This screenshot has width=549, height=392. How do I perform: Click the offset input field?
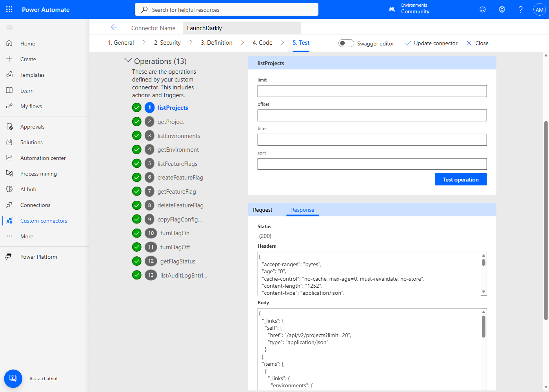tap(372, 115)
